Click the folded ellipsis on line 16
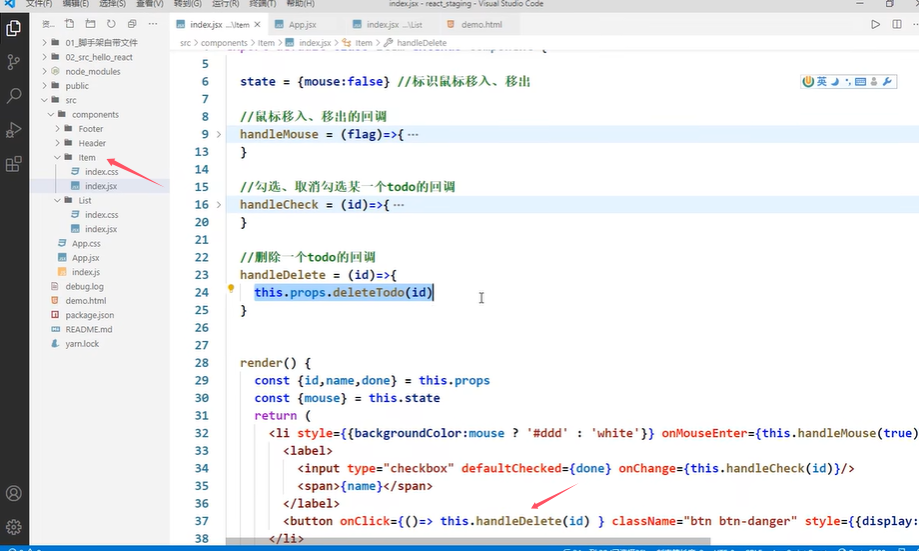 [399, 205]
